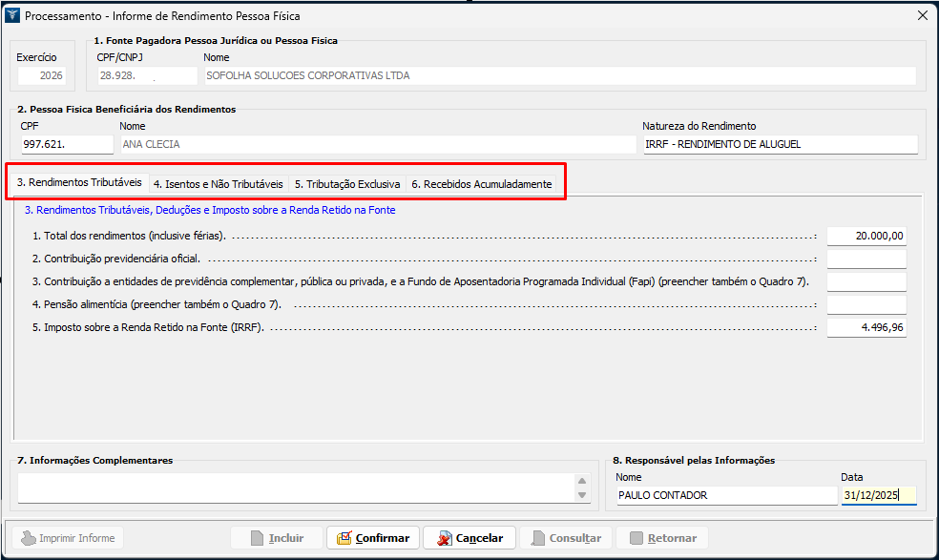The height and width of the screenshot is (560, 939).
Task: Close the Processamento window
Action: tap(922, 15)
